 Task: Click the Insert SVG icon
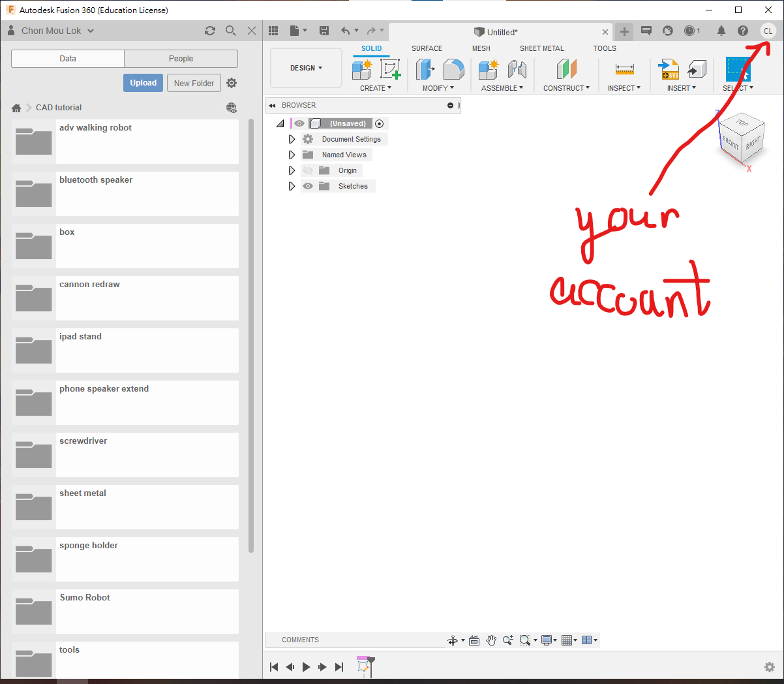[x=669, y=69]
